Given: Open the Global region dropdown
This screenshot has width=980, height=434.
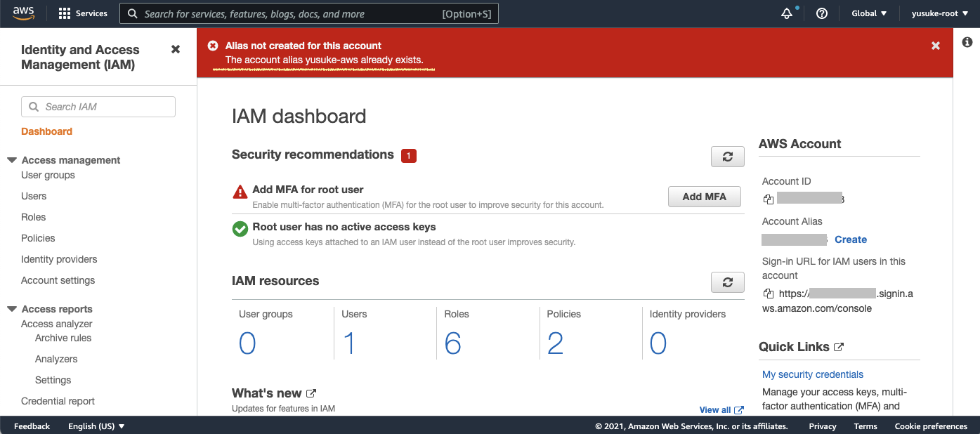Looking at the screenshot, I should pos(869,13).
